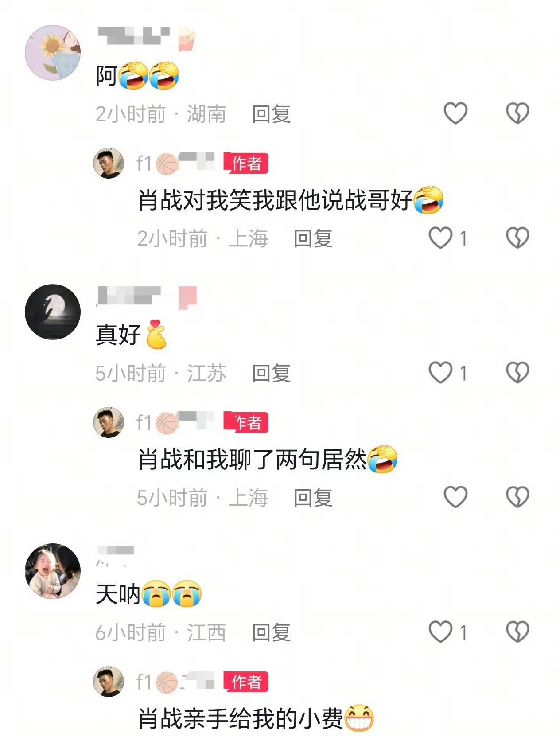Dislike the 湖南 comment with broken heart
The image size is (560, 737).
coord(517,113)
